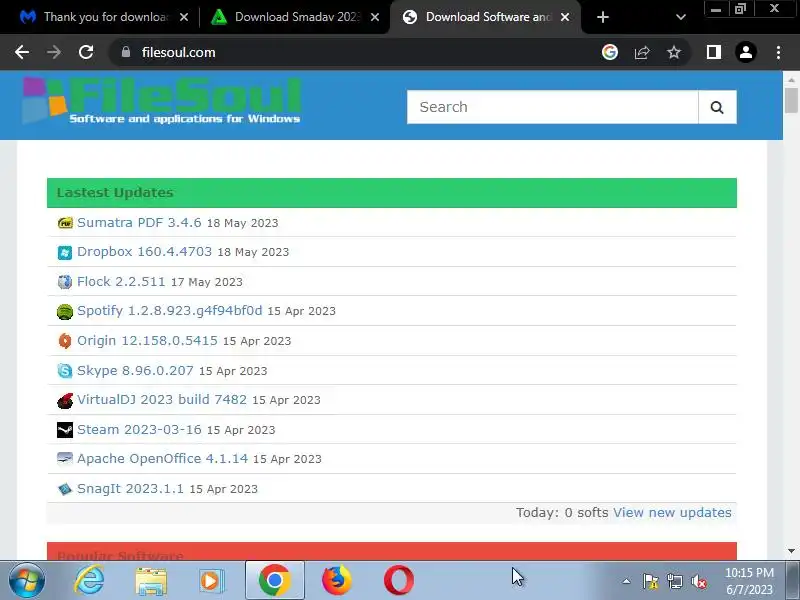
Task: Launch Internet Explorer from the taskbar
Action: [89, 581]
